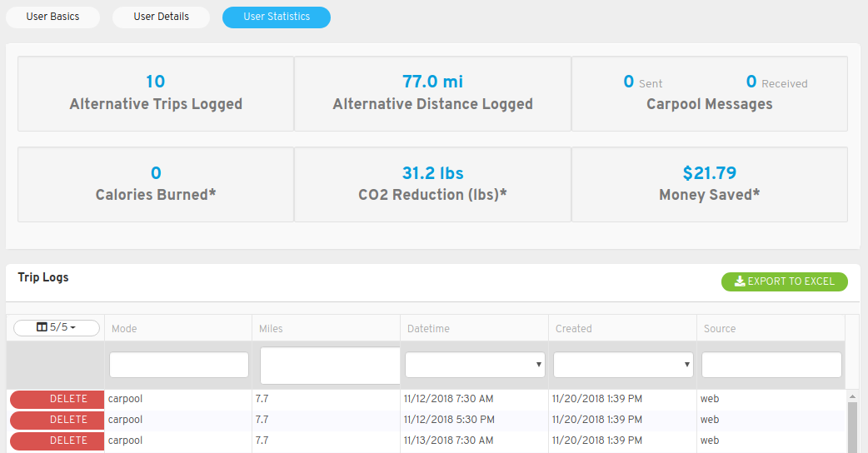The image size is (868, 453).
Task: Click the Source column header
Action: point(771,329)
